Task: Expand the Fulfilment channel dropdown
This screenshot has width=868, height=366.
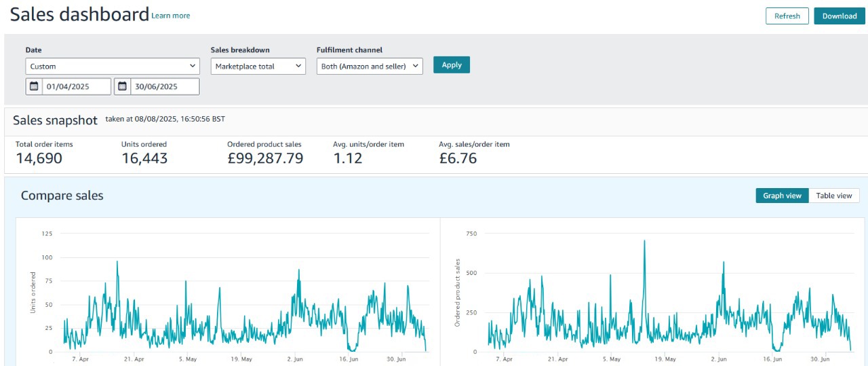Action: tap(370, 66)
